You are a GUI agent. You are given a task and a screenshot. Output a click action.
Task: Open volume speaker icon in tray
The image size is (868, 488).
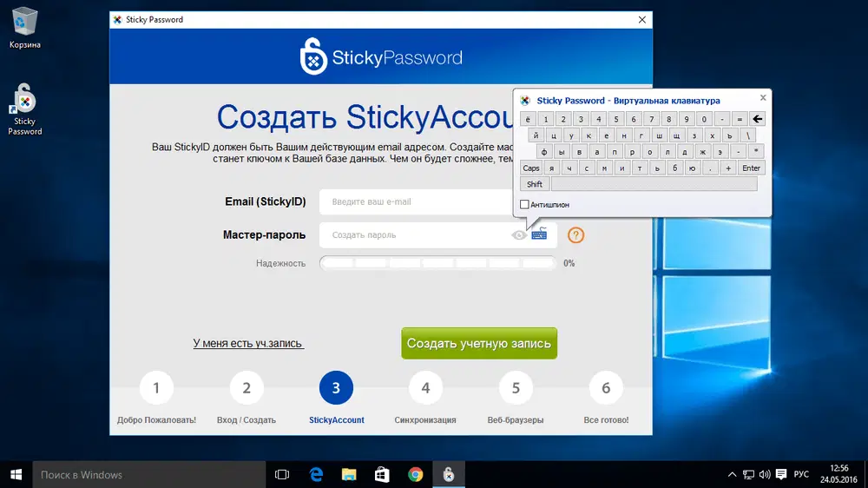point(765,475)
